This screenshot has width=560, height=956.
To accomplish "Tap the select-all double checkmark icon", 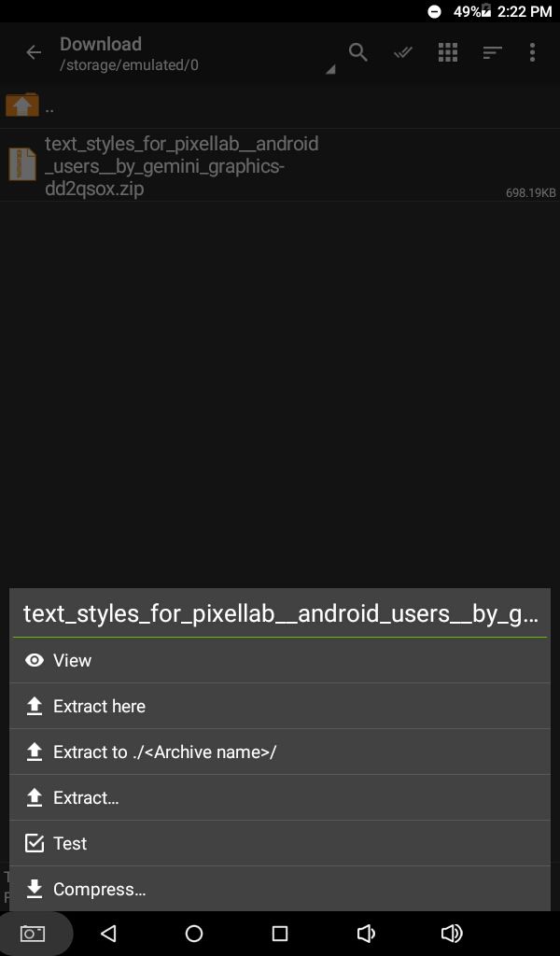I will point(403,53).
